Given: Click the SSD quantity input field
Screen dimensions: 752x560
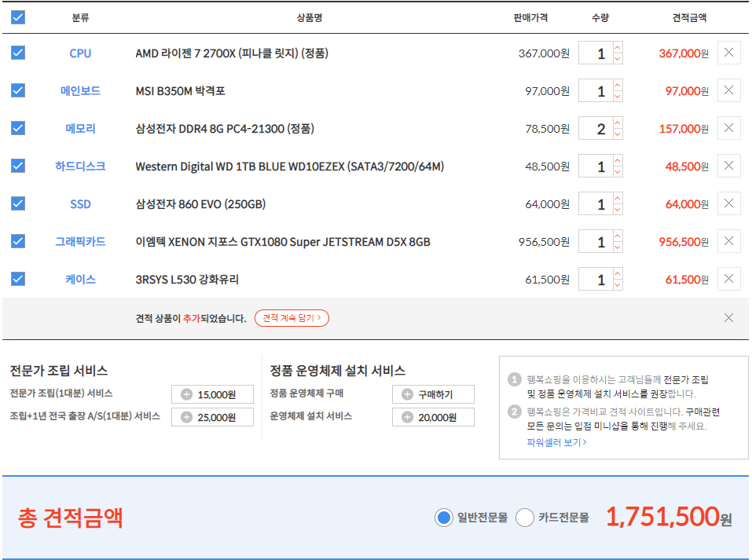Looking at the screenshot, I should tap(596, 204).
